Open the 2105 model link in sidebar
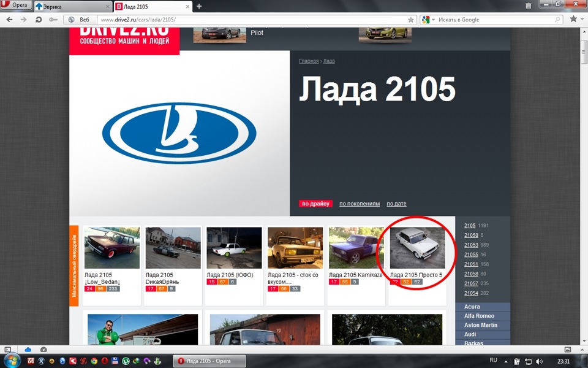588x368 pixels. 470,226
